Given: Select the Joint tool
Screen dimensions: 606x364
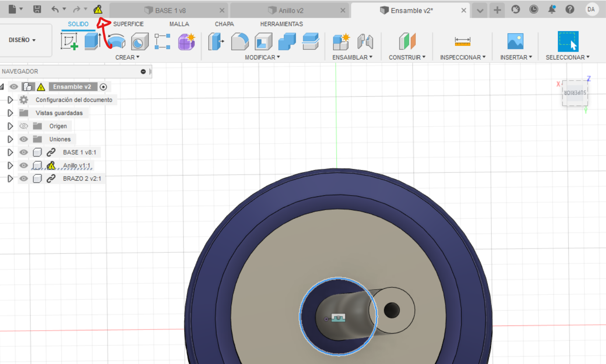Looking at the screenshot, I should coord(364,42).
